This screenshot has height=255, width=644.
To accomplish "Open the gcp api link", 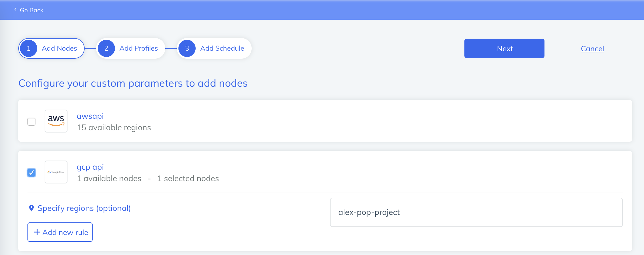I will coord(90,167).
